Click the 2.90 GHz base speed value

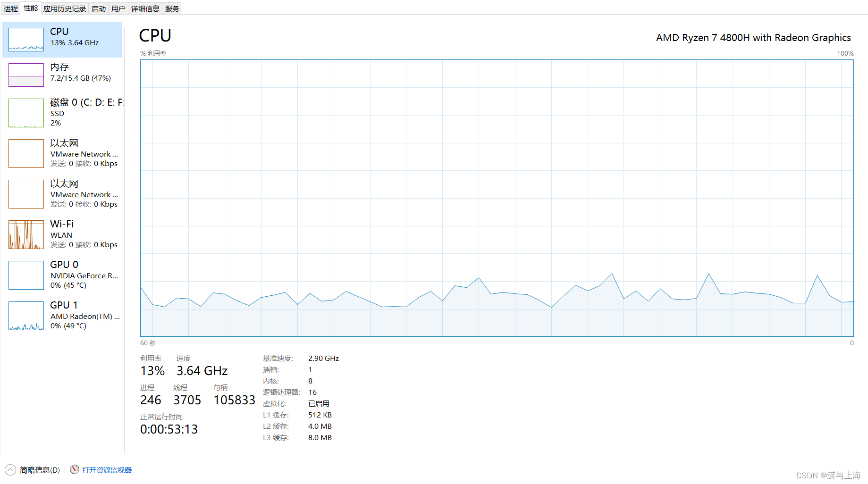323,359
